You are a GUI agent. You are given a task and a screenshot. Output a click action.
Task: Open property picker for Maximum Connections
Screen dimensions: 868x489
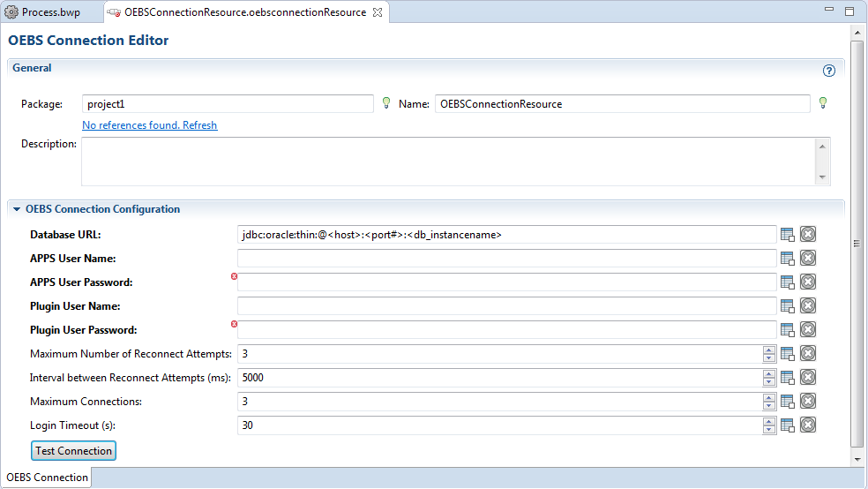coord(787,402)
